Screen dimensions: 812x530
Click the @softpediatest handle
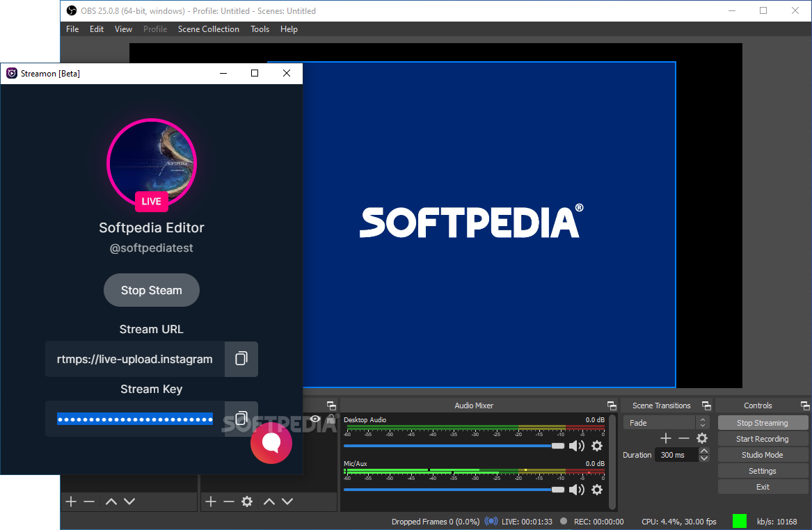(151, 248)
